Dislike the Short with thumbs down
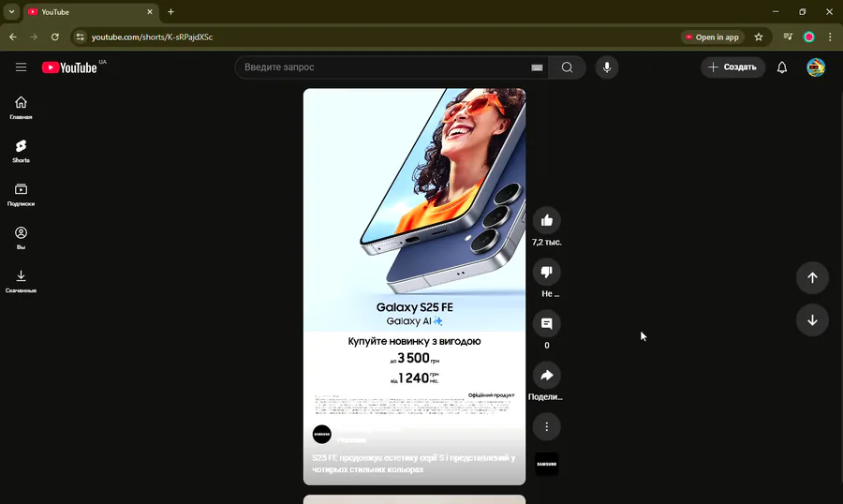 point(547,273)
